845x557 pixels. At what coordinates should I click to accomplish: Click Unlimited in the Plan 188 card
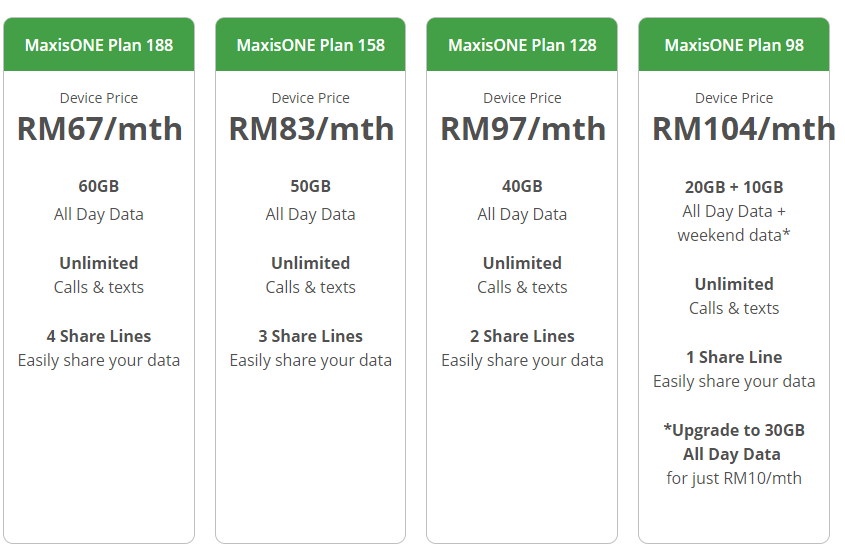[x=99, y=263]
